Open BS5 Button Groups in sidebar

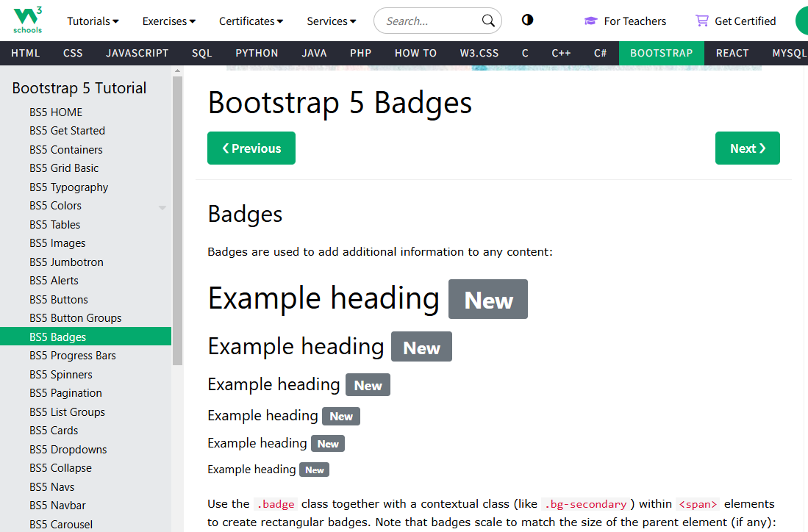[x=85, y=318]
